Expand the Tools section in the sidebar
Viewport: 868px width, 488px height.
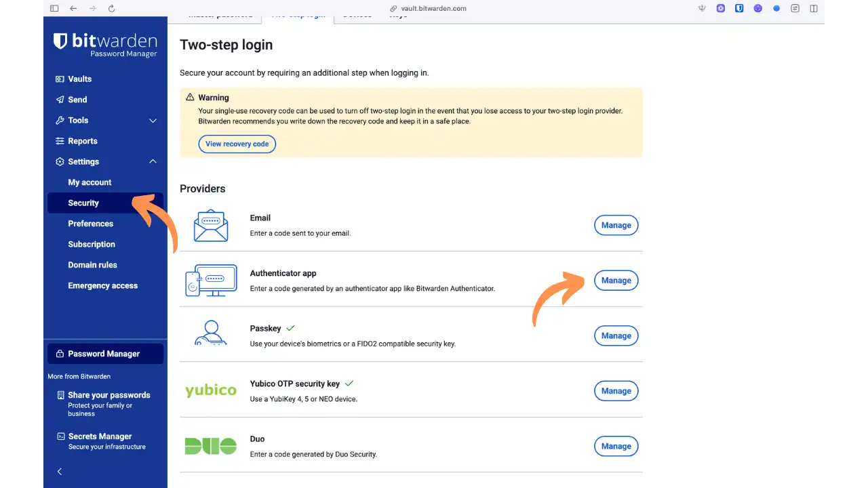[154, 120]
